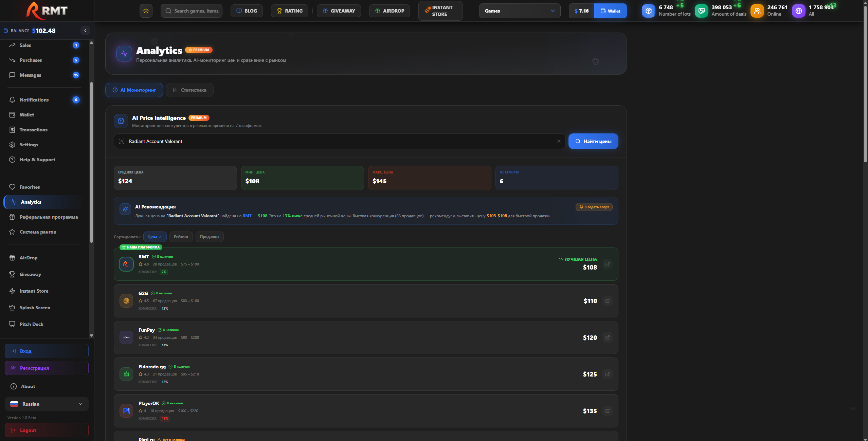The image size is (868, 441).
Task: Click the PlayerOK platform logo icon
Action: point(126,411)
